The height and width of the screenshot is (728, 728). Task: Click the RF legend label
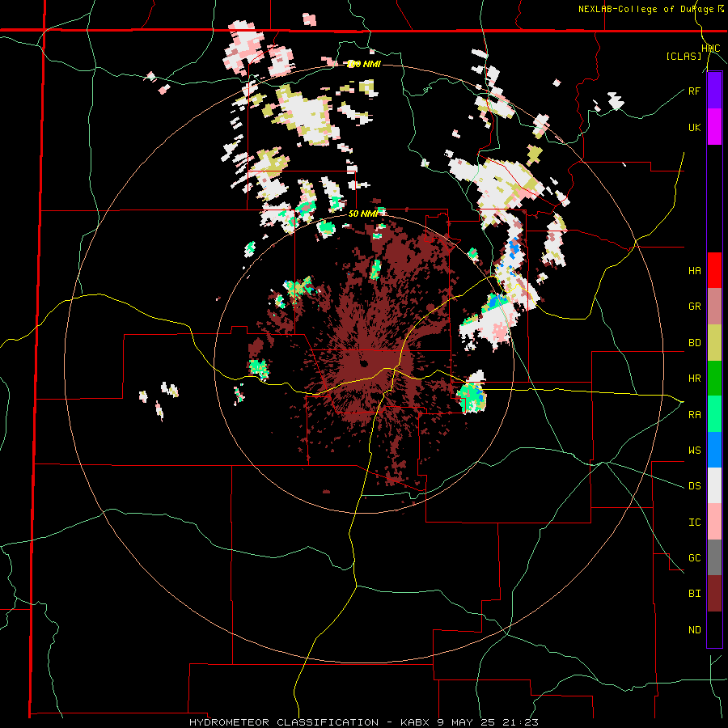(694, 91)
